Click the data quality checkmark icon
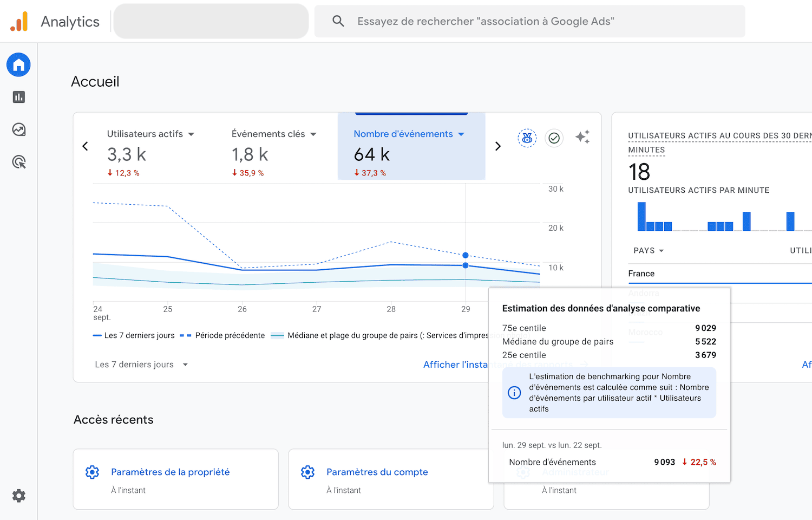This screenshot has height=520, width=812. (554, 138)
